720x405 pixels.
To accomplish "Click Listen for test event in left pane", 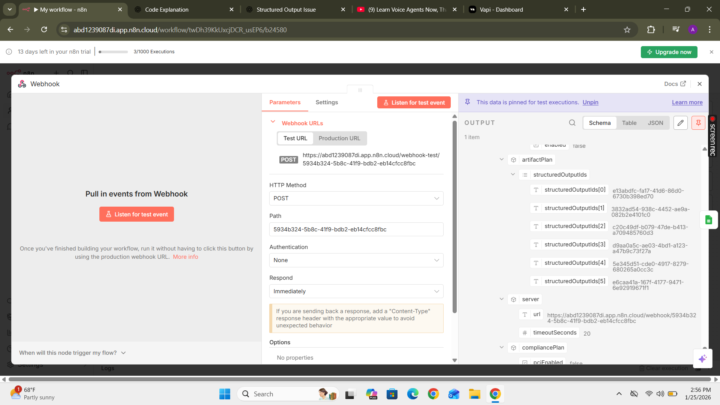I will pyautogui.click(x=136, y=214).
